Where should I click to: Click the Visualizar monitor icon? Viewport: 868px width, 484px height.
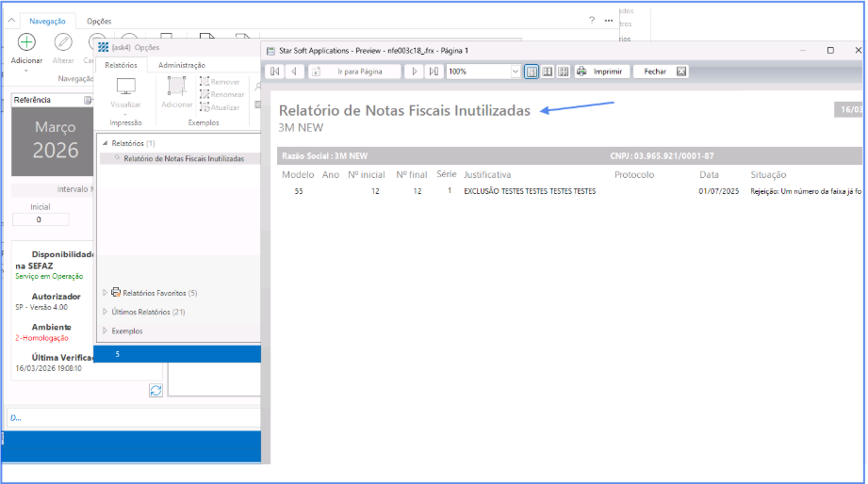click(x=125, y=88)
